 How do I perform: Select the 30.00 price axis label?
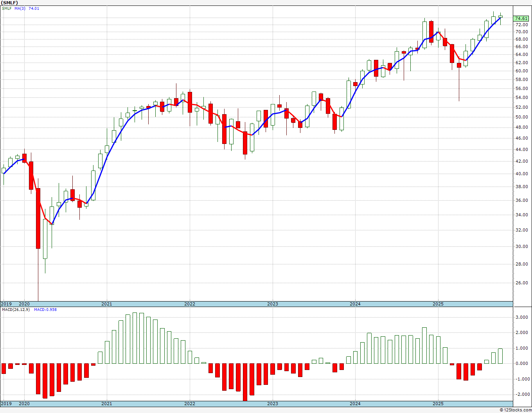coord(521,247)
